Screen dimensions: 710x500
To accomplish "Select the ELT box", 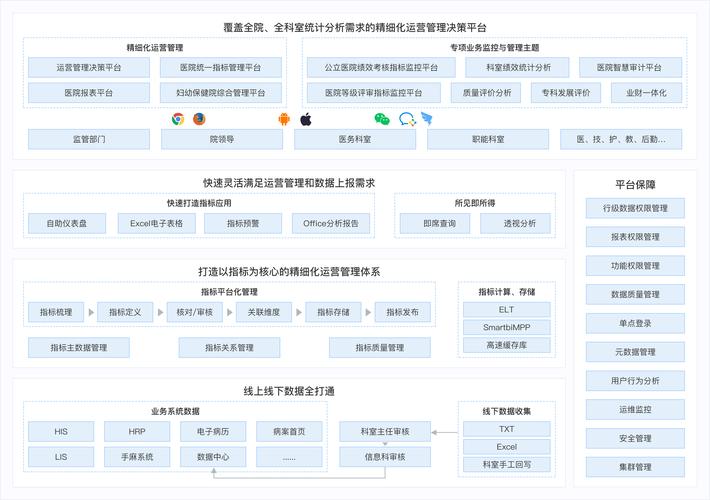I will click(507, 309).
